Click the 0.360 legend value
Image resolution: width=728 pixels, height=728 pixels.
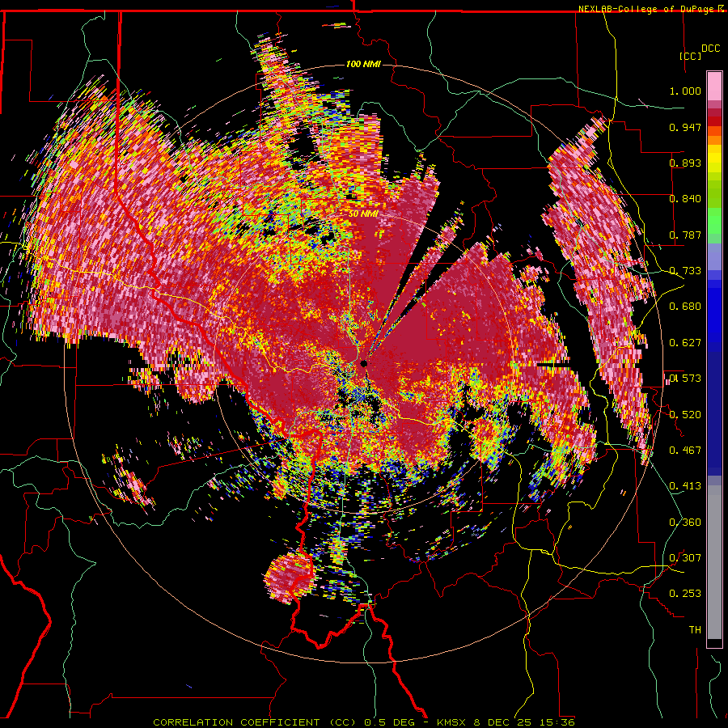(x=685, y=523)
